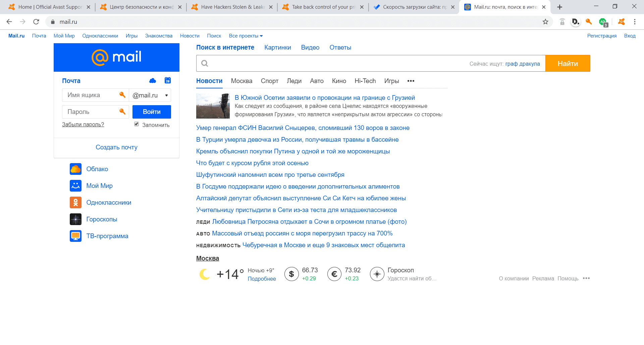Open the Москва weather heading link
This screenshot has height=345, width=644.
coord(208,258)
